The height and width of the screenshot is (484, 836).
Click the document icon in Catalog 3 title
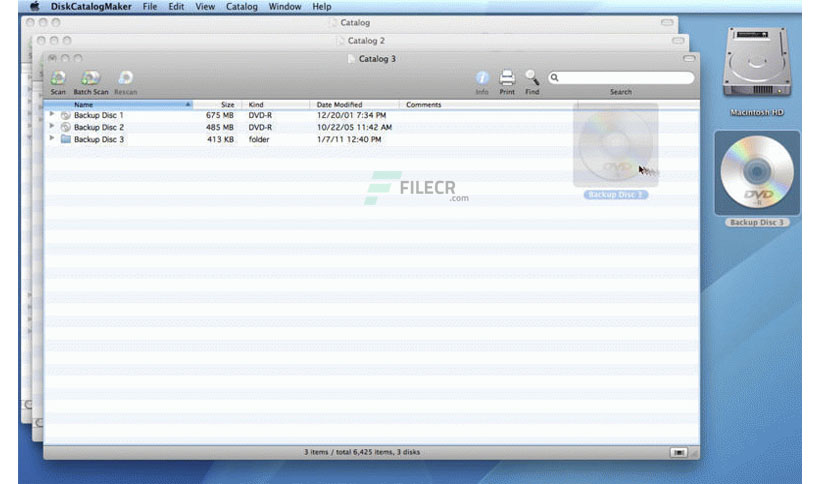(x=351, y=59)
